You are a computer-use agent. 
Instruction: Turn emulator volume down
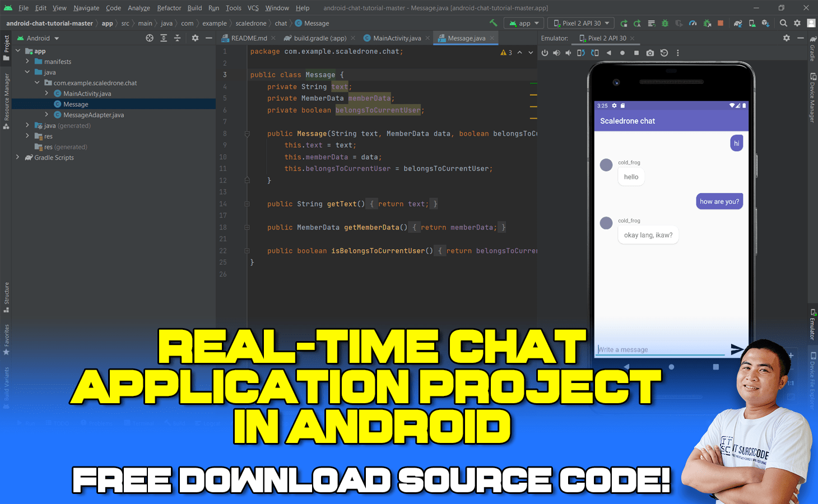(569, 52)
